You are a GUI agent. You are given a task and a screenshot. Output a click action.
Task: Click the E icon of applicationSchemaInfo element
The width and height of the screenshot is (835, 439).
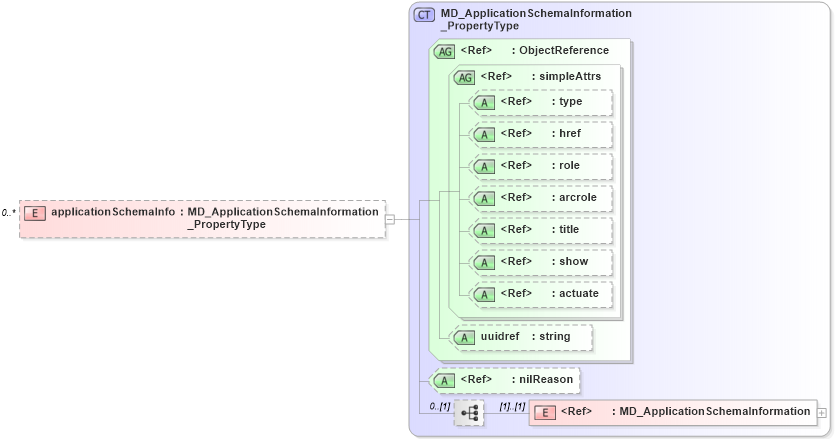click(35, 214)
